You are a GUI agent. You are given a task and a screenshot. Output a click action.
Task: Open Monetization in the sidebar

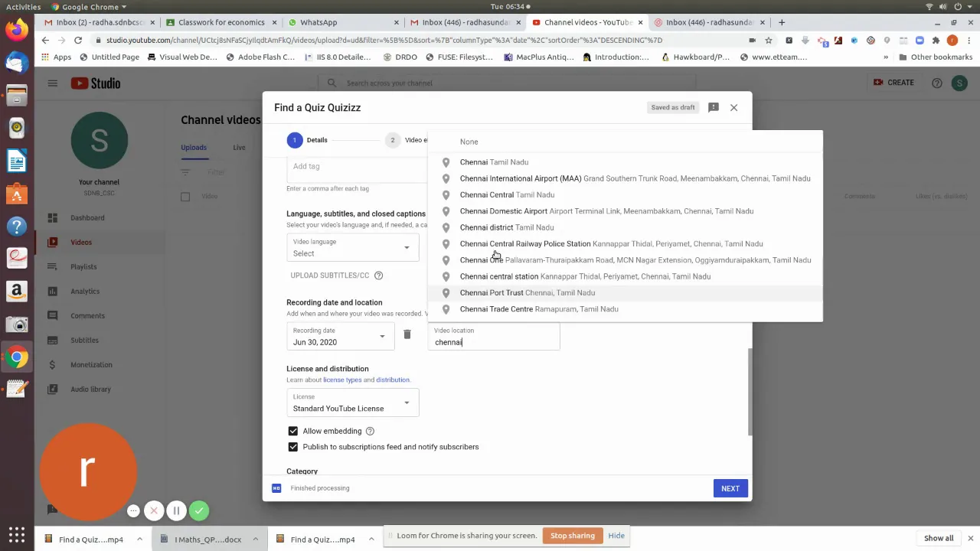(91, 364)
